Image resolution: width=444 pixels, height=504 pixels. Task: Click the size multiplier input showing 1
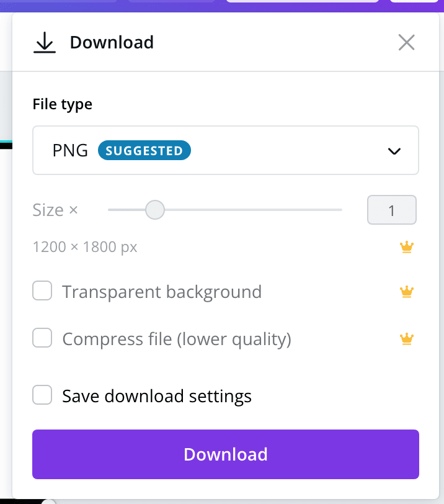pyautogui.click(x=392, y=210)
